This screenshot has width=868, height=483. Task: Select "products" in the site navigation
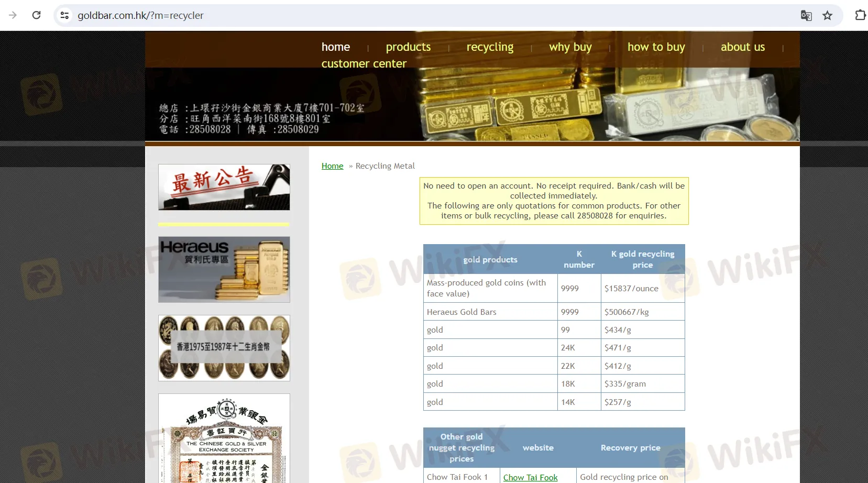coord(408,47)
